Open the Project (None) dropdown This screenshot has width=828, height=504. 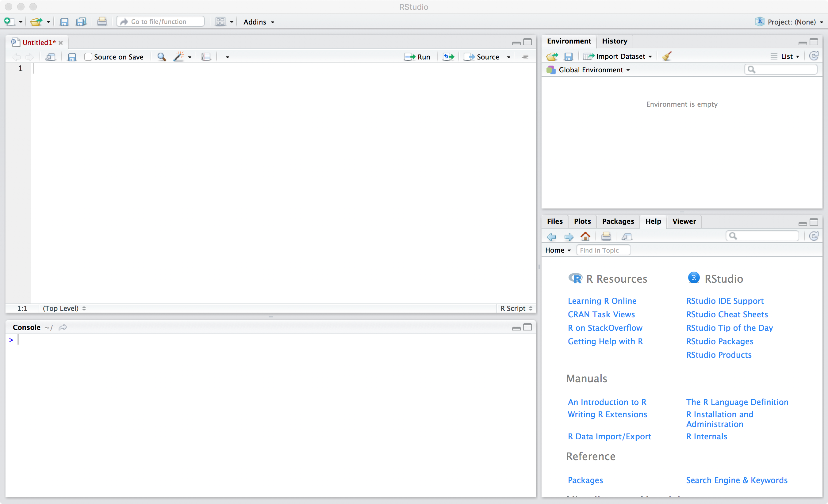tap(789, 22)
